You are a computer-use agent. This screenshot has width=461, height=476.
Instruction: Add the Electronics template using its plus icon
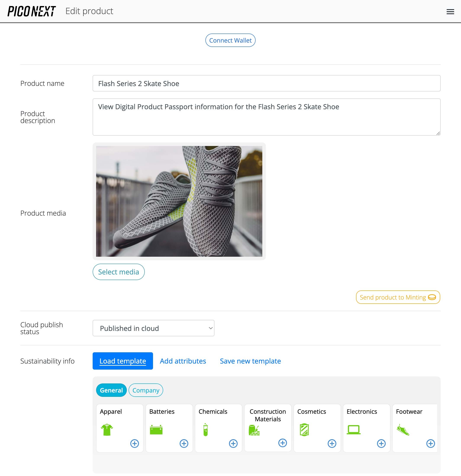pos(381,444)
